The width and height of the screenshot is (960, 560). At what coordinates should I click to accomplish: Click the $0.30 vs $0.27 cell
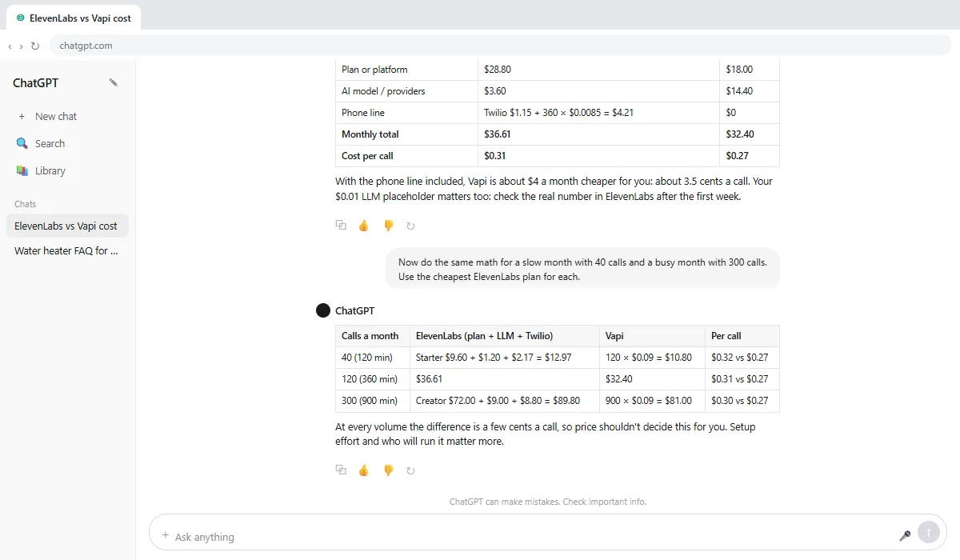742,401
